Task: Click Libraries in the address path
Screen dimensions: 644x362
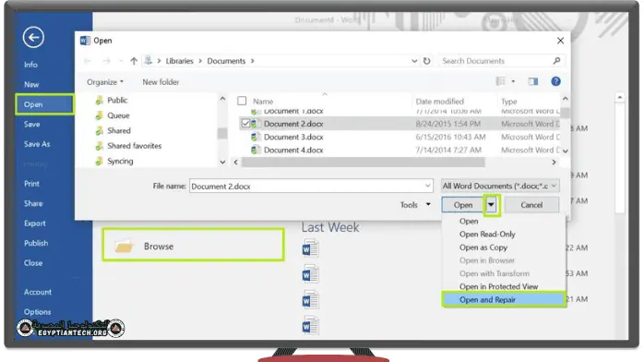Action: pyautogui.click(x=179, y=61)
